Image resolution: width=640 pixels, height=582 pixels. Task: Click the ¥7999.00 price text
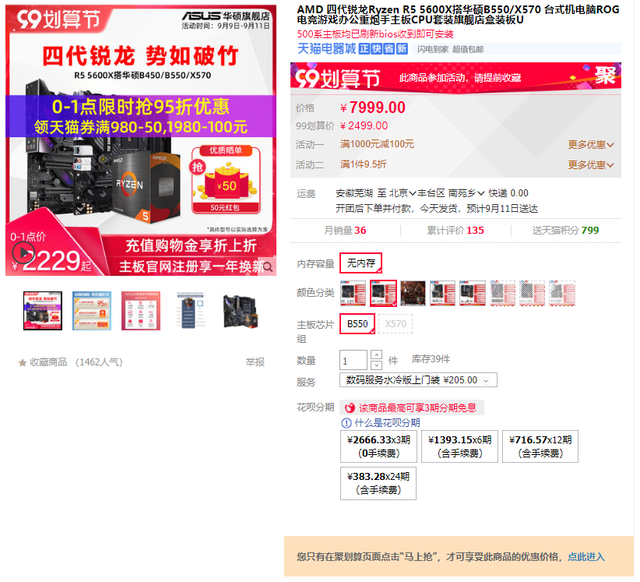[373, 108]
